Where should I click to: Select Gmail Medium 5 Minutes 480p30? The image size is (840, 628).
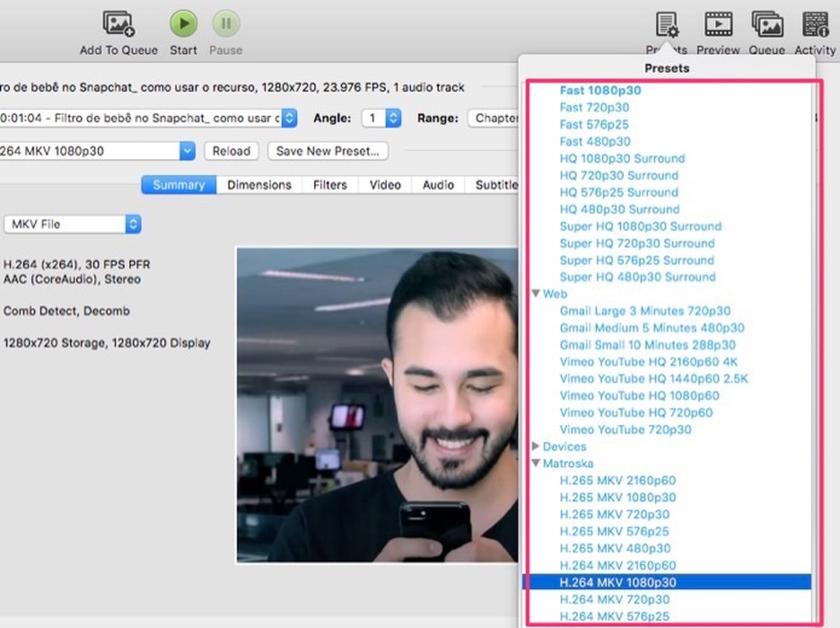coord(652,329)
